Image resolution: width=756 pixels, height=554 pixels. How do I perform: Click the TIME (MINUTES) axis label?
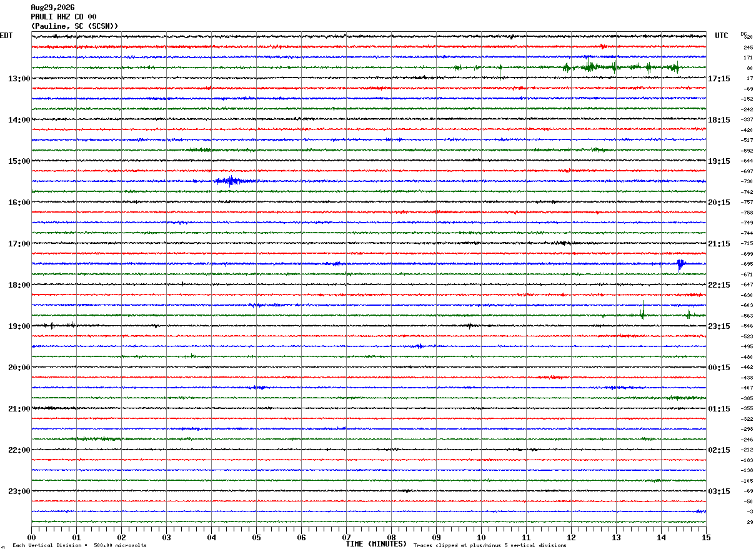tap(377, 544)
